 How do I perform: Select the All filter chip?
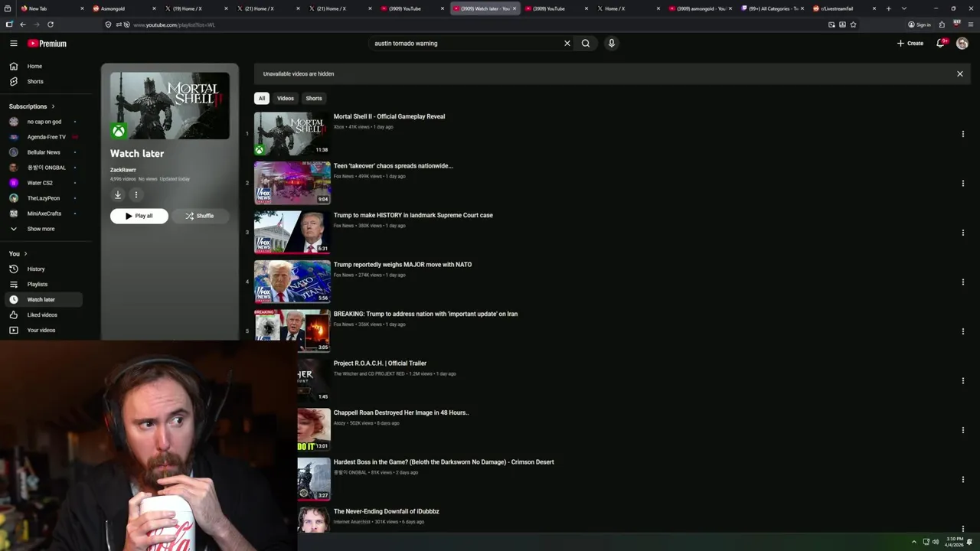click(x=262, y=99)
